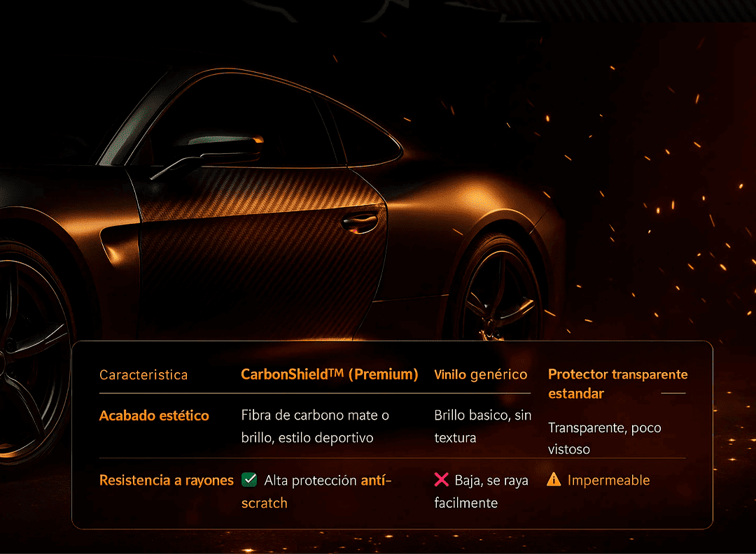This screenshot has width=756, height=554.
Task: Click the orange Impermeable text
Action: 608,481
